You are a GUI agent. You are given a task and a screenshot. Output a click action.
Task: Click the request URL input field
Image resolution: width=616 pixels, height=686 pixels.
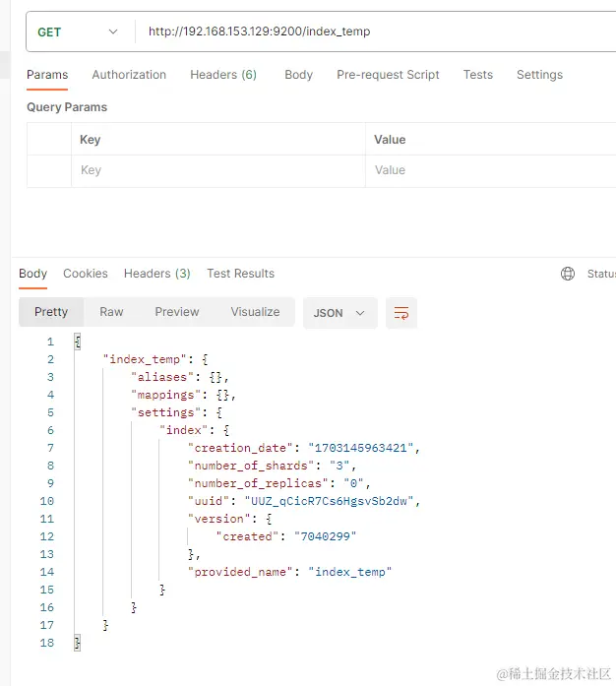tap(374, 31)
